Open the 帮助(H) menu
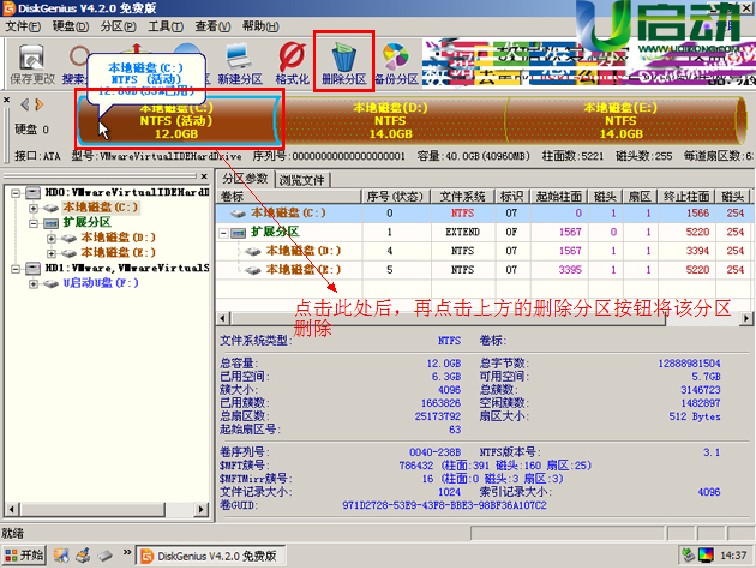Image resolution: width=756 pixels, height=568 pixels. tap(260, 27)
